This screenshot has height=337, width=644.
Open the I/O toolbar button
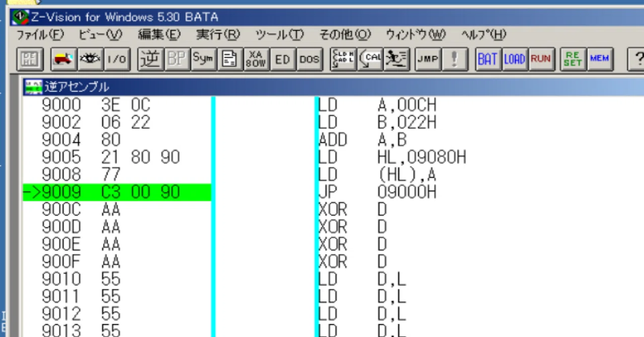[x=117, y=59]
